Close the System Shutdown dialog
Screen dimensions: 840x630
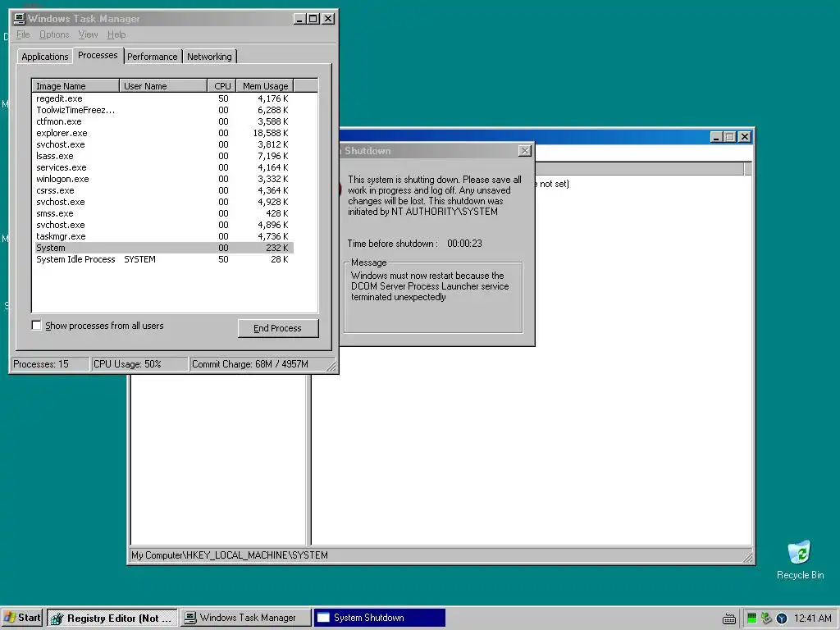pos(524,151)
